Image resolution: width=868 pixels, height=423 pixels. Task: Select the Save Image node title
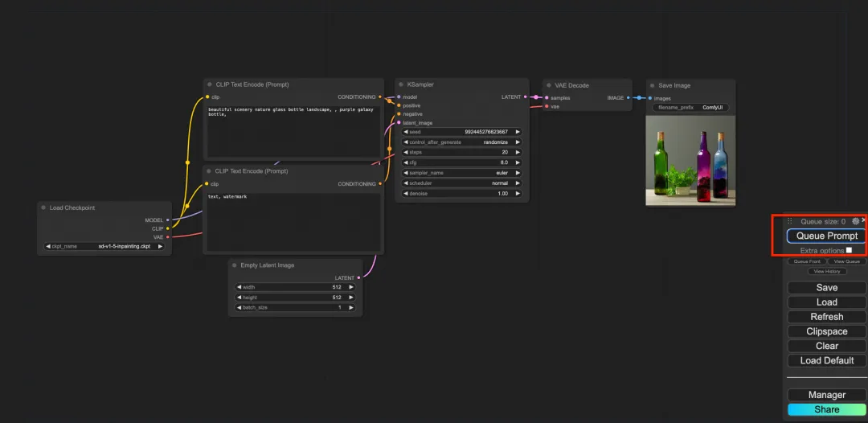click(674, 85)
